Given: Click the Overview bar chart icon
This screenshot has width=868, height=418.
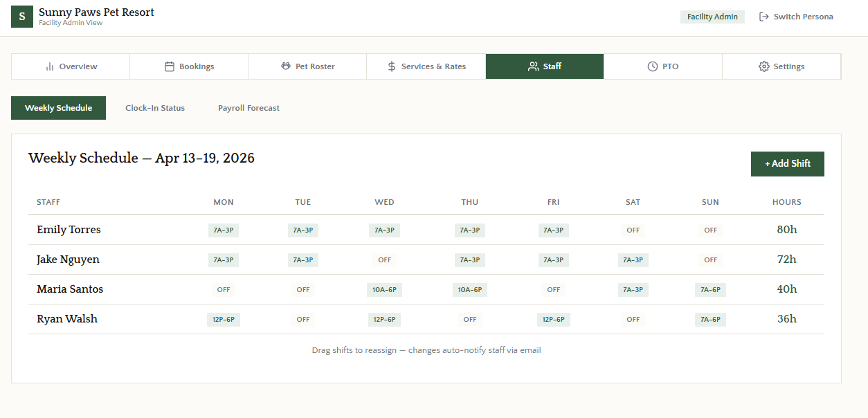Looking at the screenshot, I should tap(50, 66).
